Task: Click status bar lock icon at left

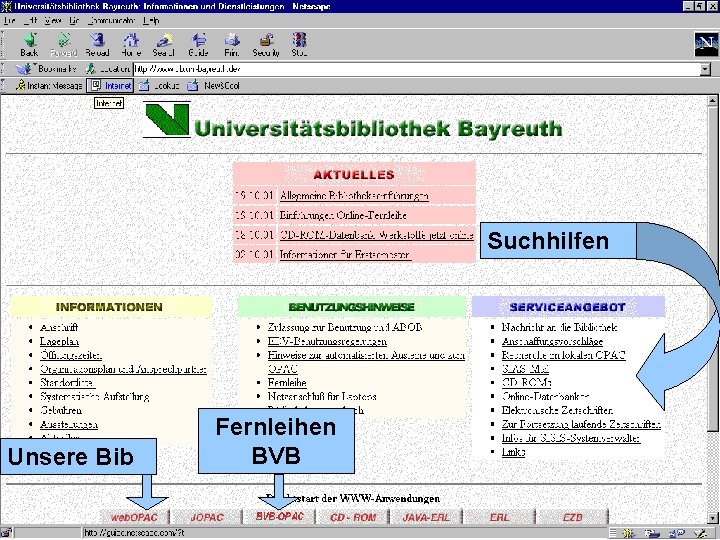Action: tap(6, 533)
